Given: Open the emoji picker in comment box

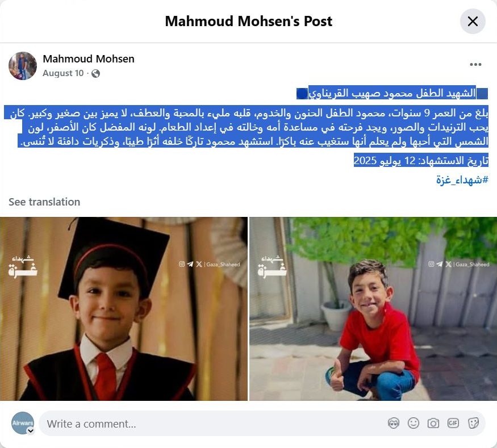Looking at the screenshot, I should pyautogui.click(x=414, y=423).
